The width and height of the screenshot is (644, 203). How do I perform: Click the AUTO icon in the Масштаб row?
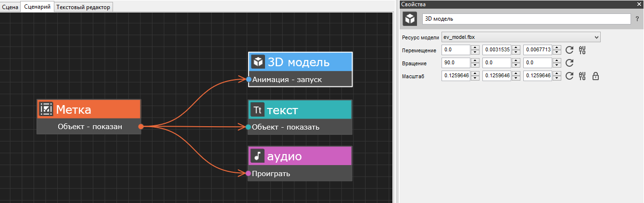[582, 76]
